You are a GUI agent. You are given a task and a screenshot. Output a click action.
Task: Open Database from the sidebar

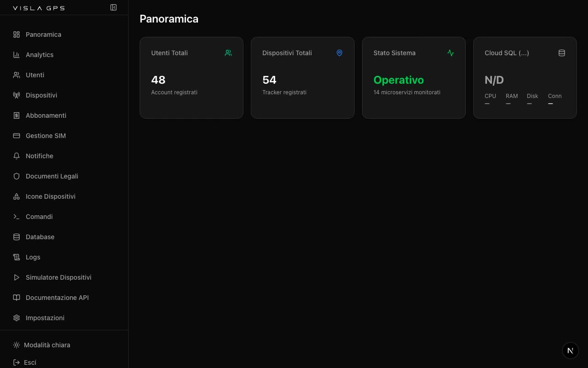tap(64, 237)
